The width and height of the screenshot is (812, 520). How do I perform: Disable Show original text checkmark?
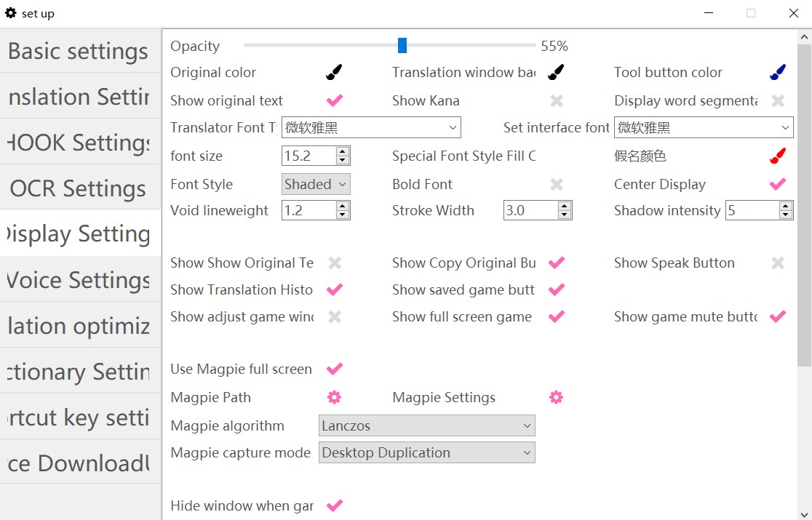point(334,100)
